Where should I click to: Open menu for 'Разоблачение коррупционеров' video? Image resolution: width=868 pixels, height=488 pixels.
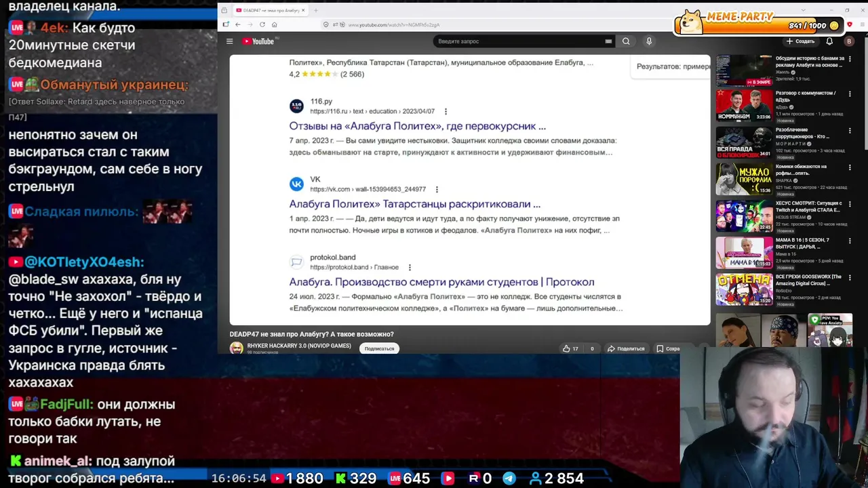point(850,131)
